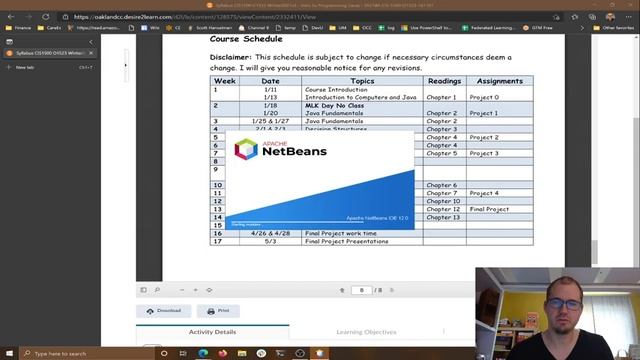Open Cortana from the taskbar
Viewport: 640px width, 360px height.
tap(164, 353)
